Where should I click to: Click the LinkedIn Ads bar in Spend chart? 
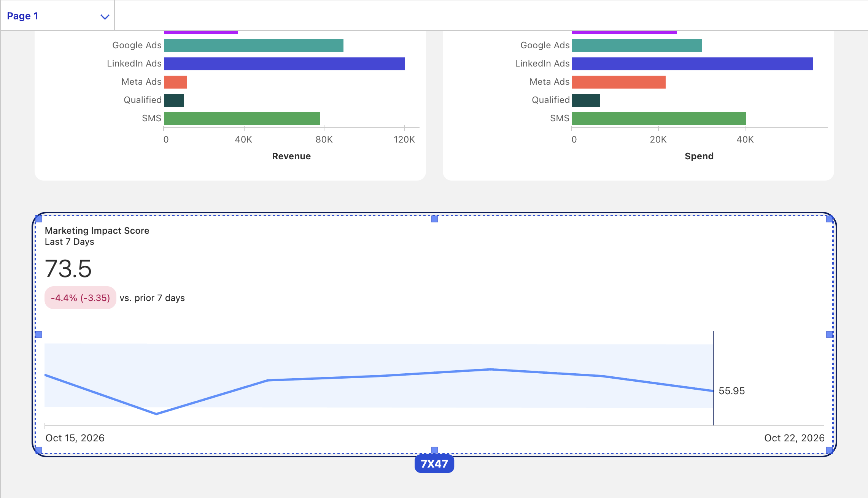693,64
